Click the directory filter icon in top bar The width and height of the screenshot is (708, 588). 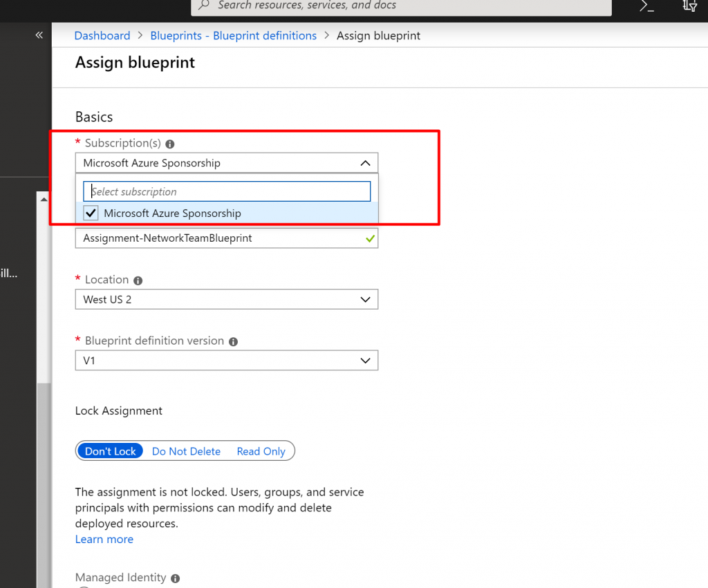(x=689, y=6)
